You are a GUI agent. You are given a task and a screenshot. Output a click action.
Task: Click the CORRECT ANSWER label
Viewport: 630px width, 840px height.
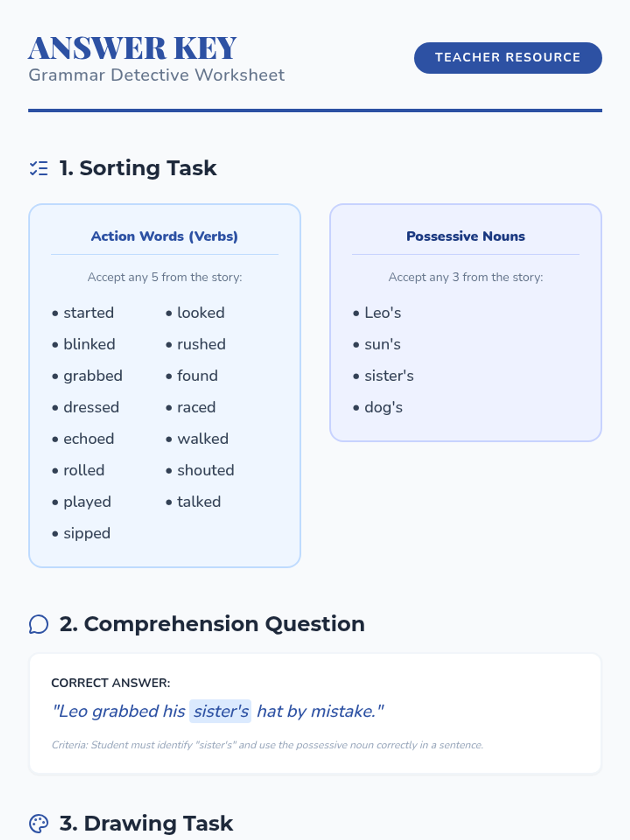click(x=111, y=683)
